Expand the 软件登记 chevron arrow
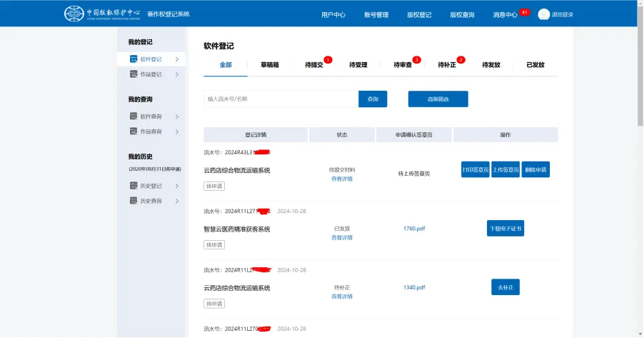644x338 pixels. (x=177, y=59)
